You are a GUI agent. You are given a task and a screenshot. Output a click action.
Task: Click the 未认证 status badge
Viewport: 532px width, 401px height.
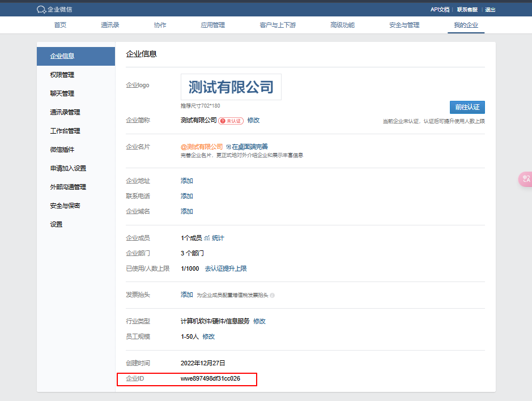231,121
